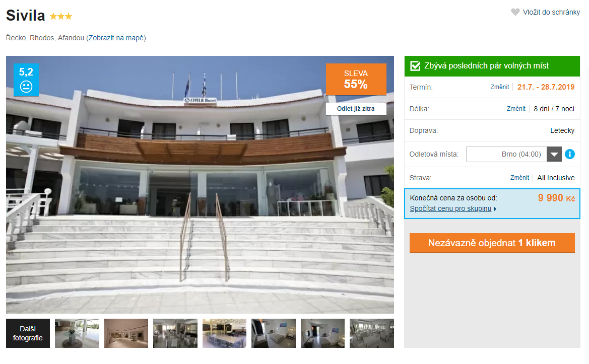Click the heart icon to save hotel
This screenshot has height=364, width=589.
click(x=515, y=12)
